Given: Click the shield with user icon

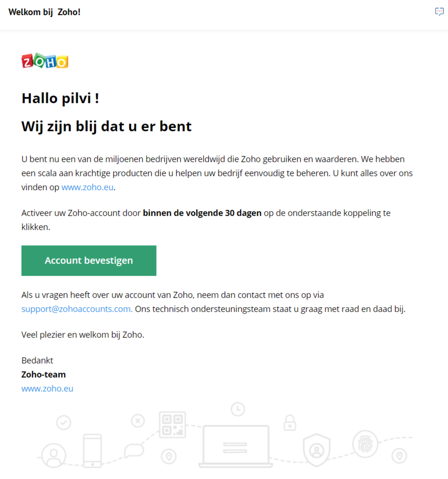Looking at the screenshot, I should [317, 450].
